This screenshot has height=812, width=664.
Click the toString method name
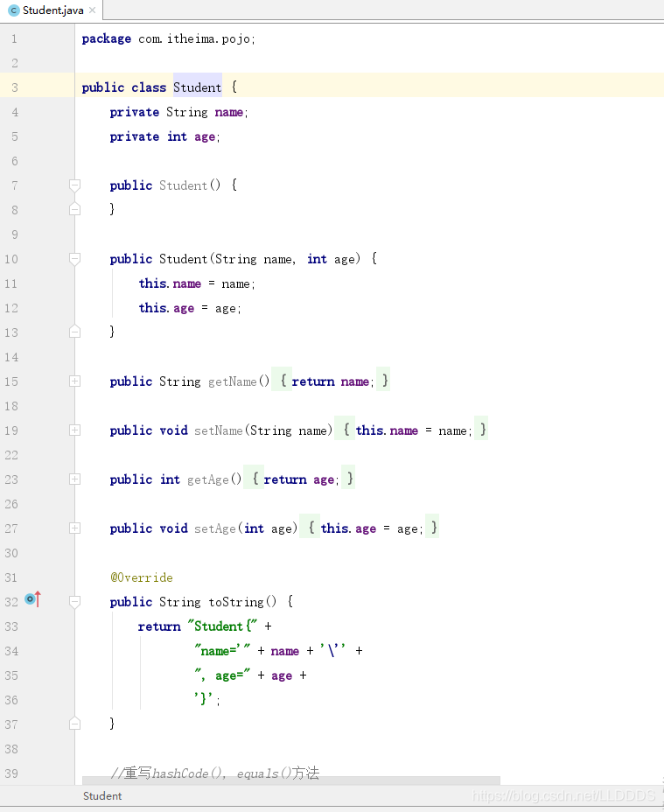tap(236, 602)
